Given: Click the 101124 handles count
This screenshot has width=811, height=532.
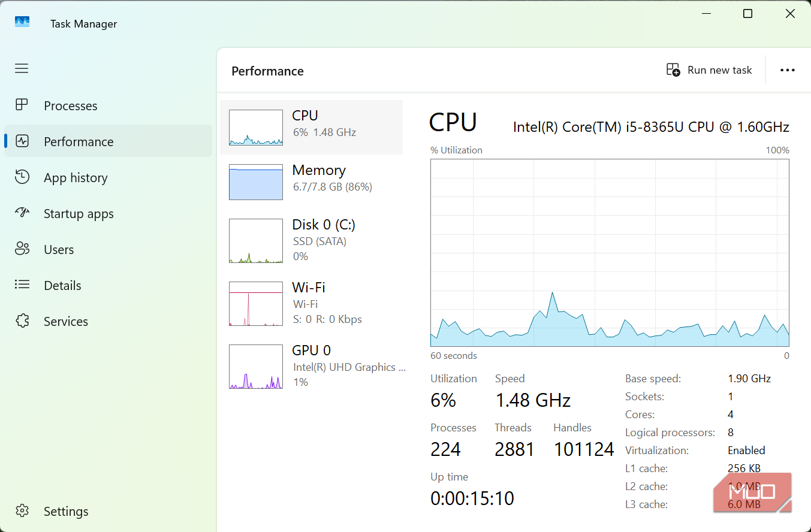Looking at the screenshot, I should point(584,449).
